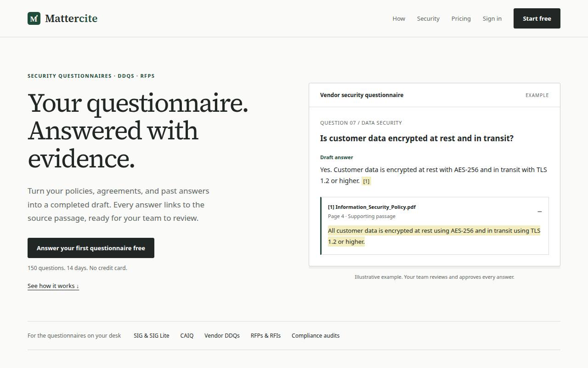Click the Yes. Customer data draft answer text
The height and width of the screenshot is (368, 588).
click(x=434, y=175)
